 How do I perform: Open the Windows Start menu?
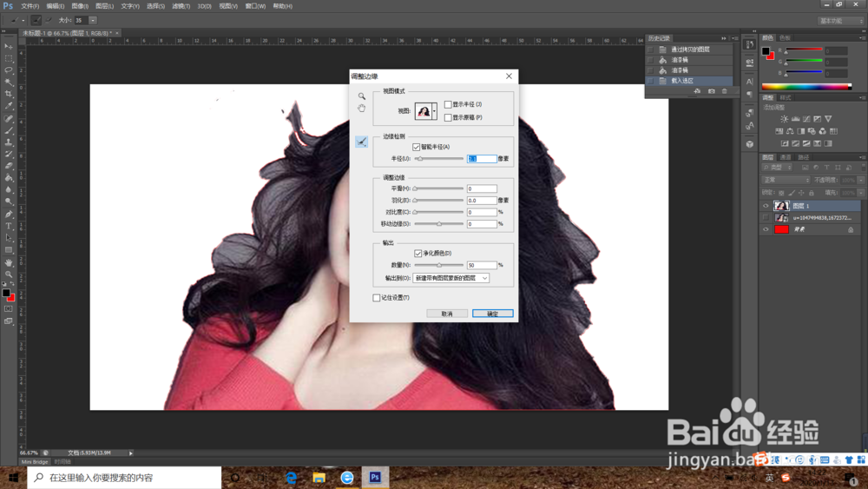coord(13,478)
